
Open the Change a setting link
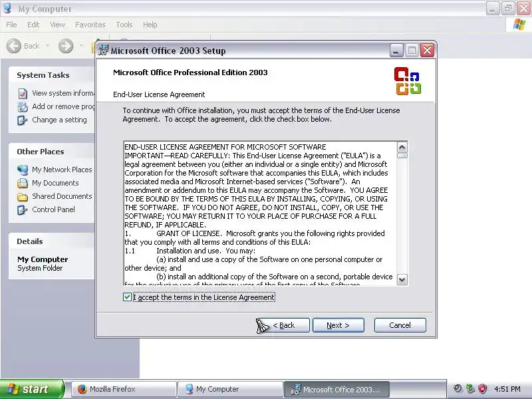point(59,120)
